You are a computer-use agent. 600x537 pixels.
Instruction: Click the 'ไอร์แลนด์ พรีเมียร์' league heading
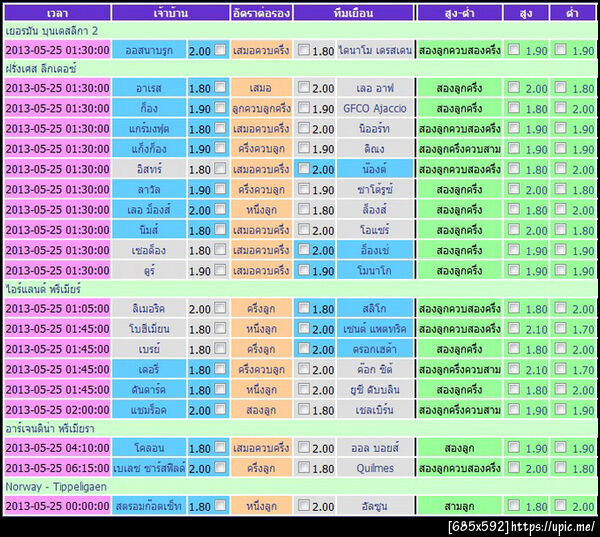[43, 289]
